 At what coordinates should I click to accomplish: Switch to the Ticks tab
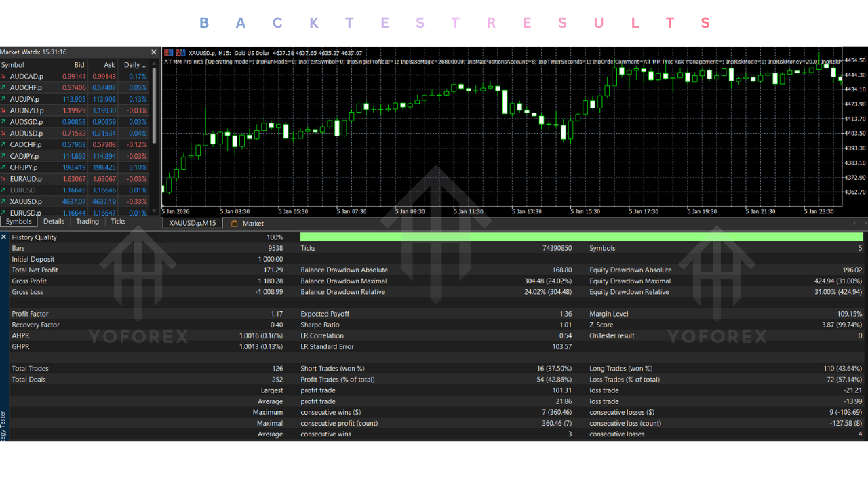click(x=118, y=221)
